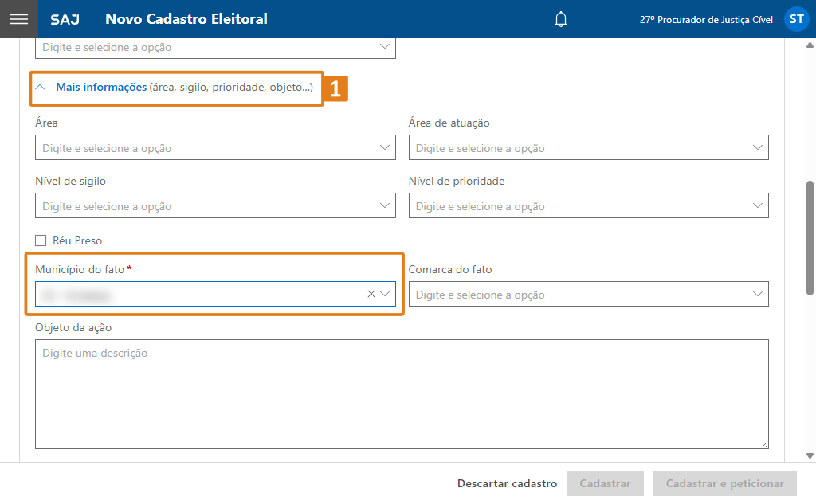The width and height of the screenshot is (816, 504).
Task: Open the Área dropdown
Action: pos(215,148)
